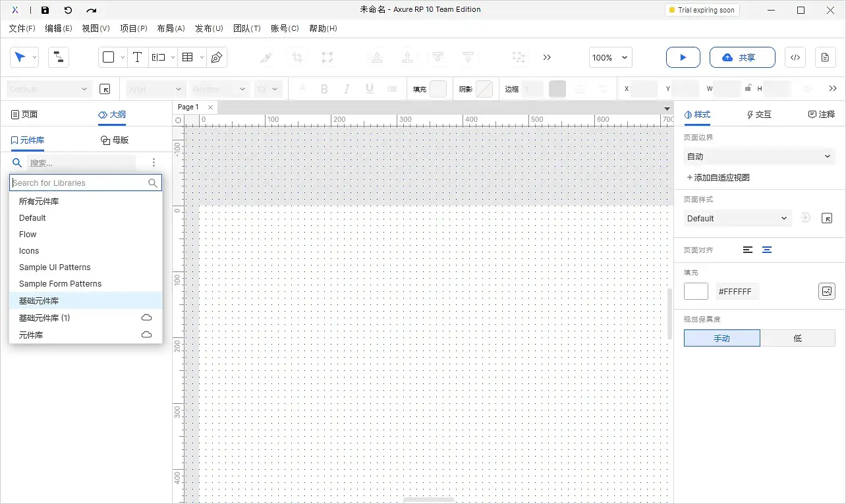Open the widget library options menu
This screenshot has height=504, width=846.
pos(154,162)
